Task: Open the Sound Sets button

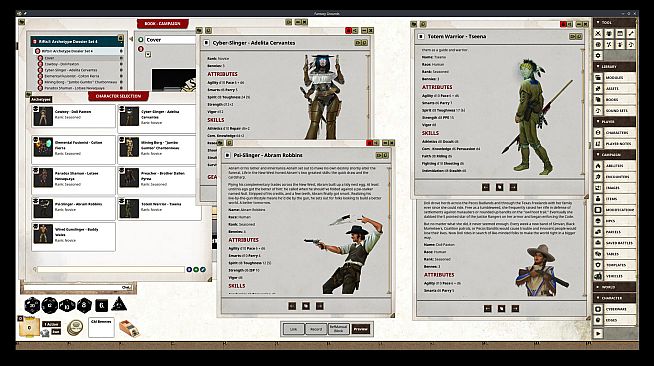Action: 615,110
